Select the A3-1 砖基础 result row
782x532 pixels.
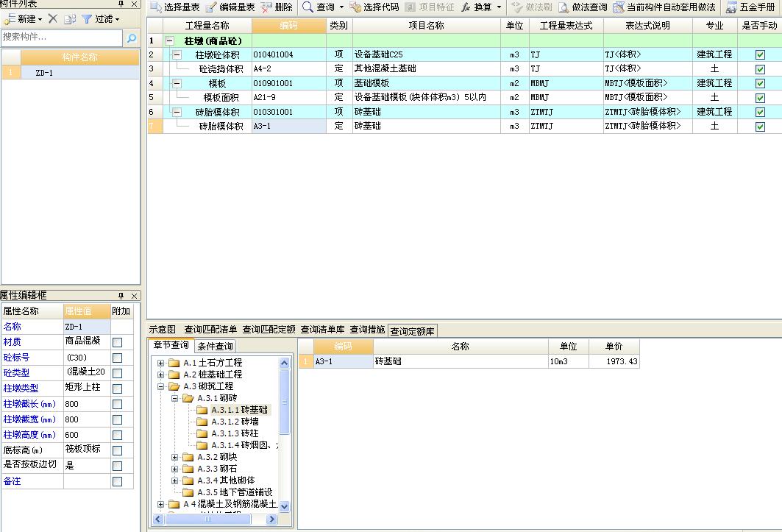[469, 361]
